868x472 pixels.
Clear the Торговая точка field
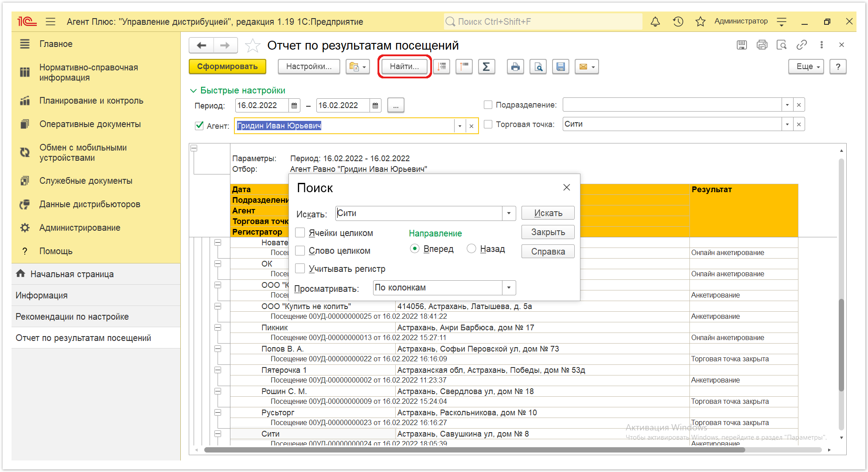pos(799,124)
